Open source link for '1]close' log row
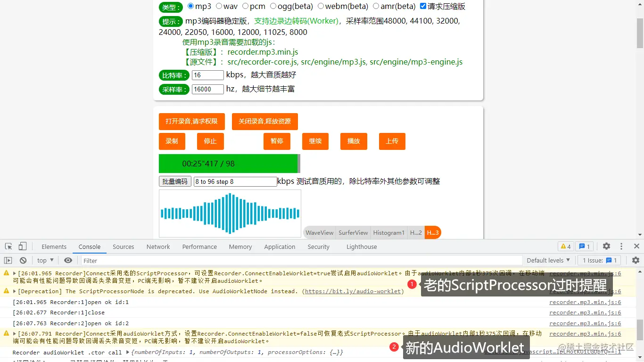 585,313
